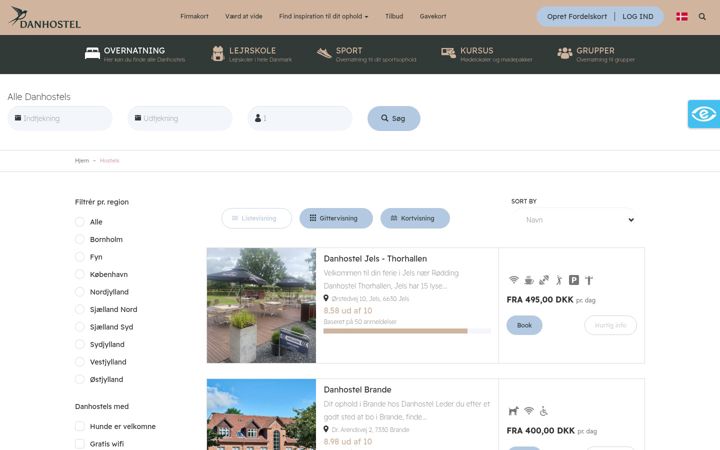This screenshot has height=450, width=720.
Task: Click the location pin for Brande address
Action: point(326,429)
